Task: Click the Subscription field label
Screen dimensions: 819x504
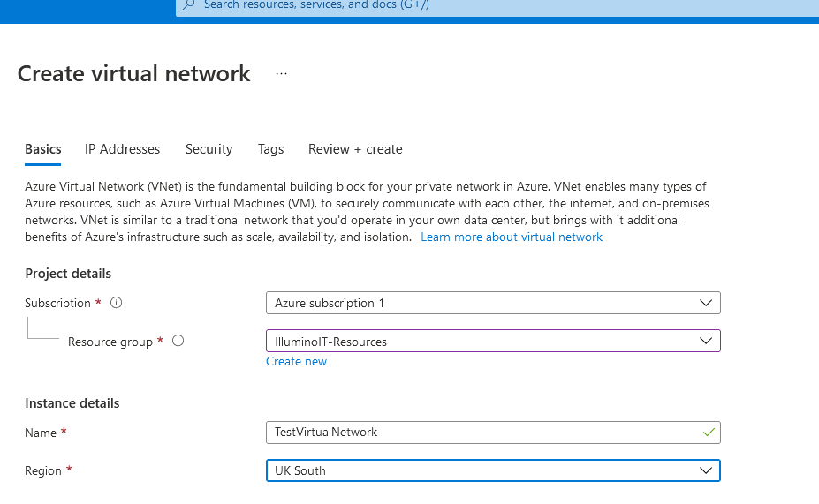Action: [57, 303]
